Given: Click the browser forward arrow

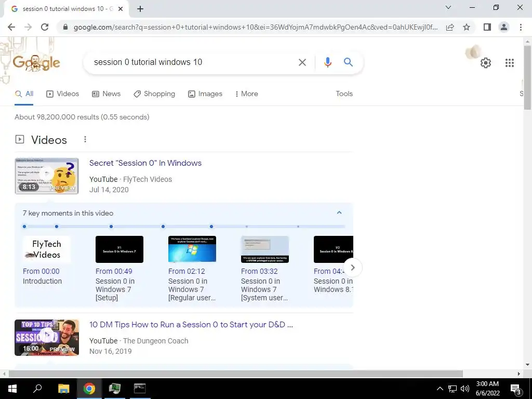Looking at the screenshot, I should pyautogui.click(x=28, y=27).
